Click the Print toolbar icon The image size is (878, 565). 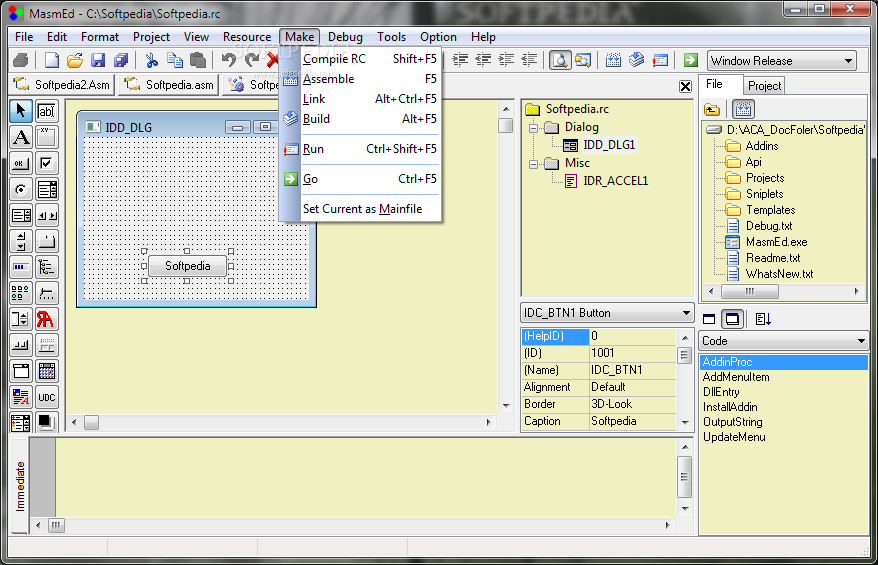(x=21, y=60)
